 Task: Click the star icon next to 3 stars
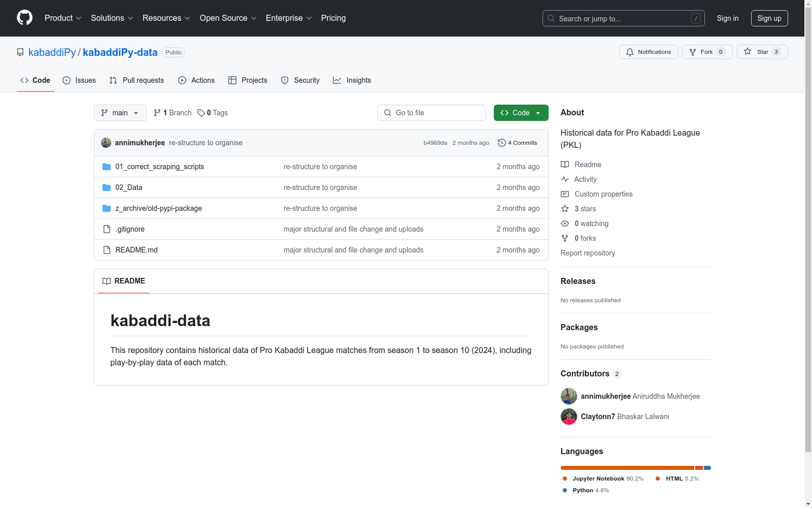coord(565,209)
